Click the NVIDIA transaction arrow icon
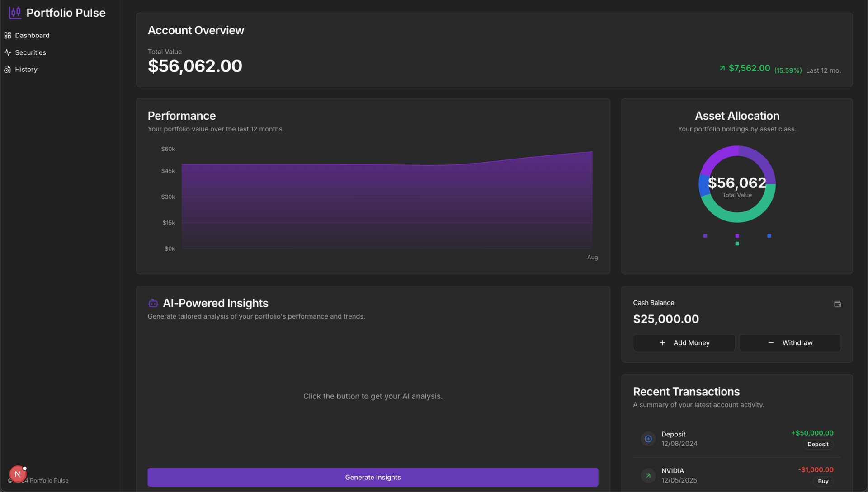The height and width of the screenshot is (492, 868). coord(648,475)
